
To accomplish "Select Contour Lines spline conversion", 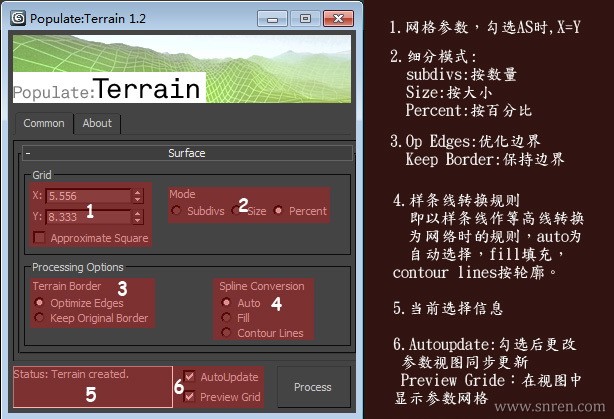I will [x=226, y=332].
